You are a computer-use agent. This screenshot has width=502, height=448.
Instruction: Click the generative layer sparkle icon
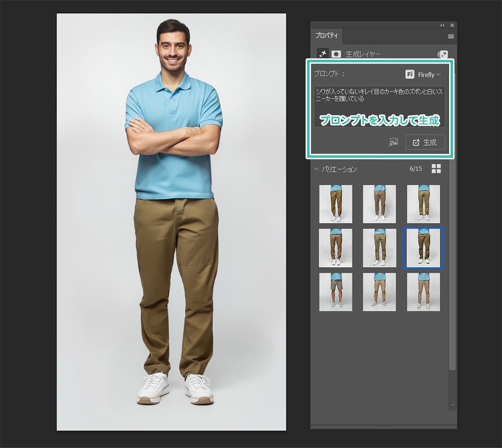(x=323, y=54)
